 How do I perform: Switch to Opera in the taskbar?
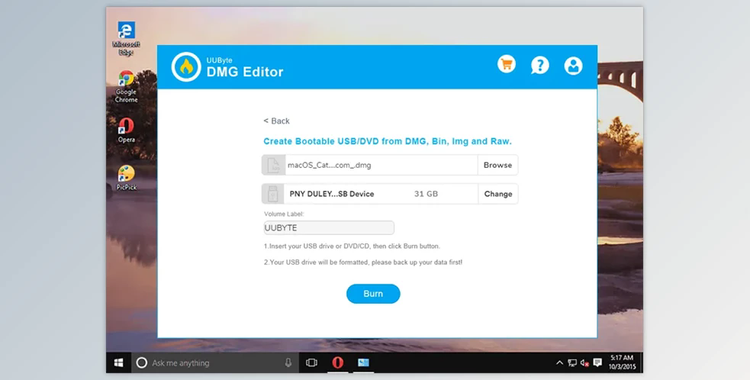[338, 363]
